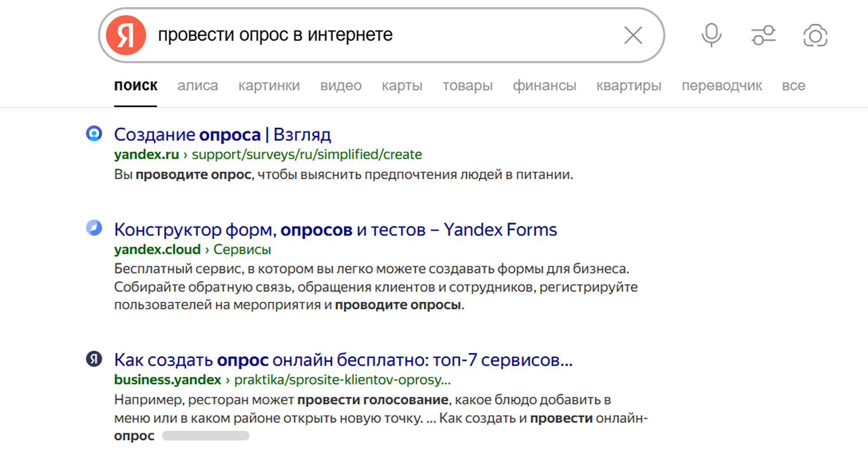Click the dark Я favicon next to third result
This screenshot has width=868, height=461.
(x=94, y=358)
